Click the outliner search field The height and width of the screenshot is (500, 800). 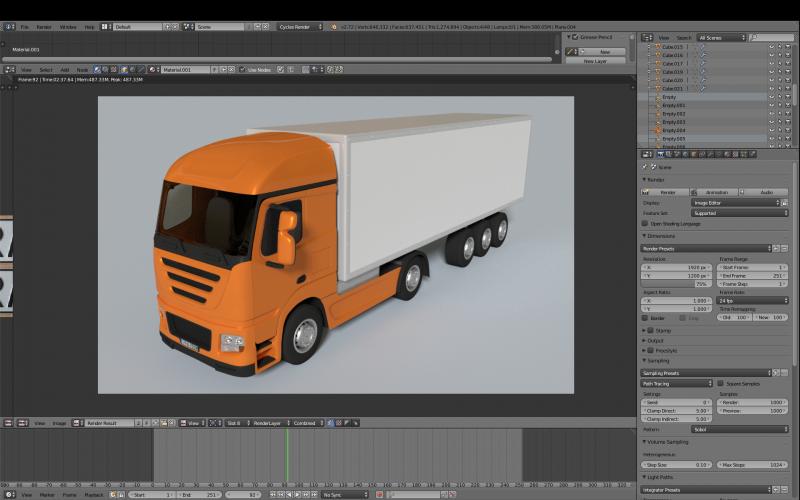[x=772, y=37]
